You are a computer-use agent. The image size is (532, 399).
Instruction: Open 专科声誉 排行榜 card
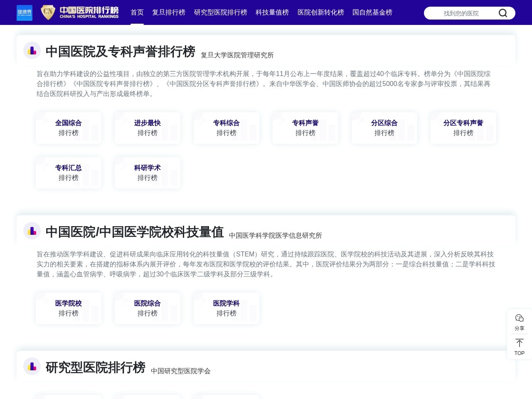pyautogui.click(x=305, y=128)
